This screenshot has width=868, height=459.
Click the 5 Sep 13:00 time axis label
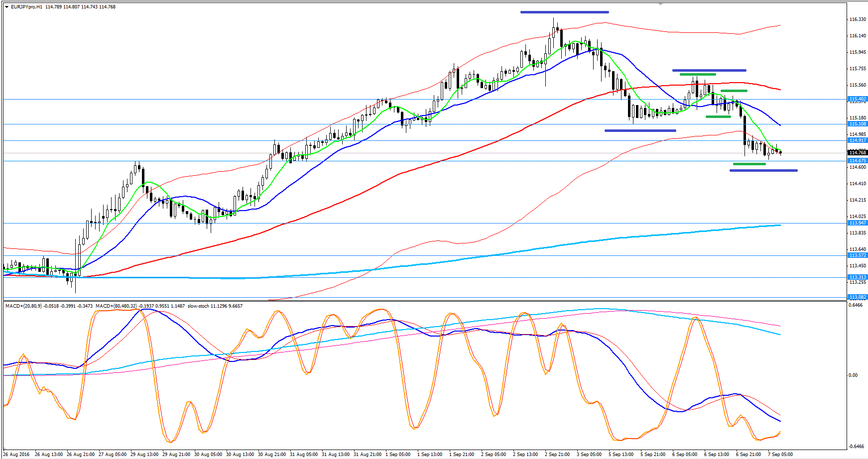point(620,454)
